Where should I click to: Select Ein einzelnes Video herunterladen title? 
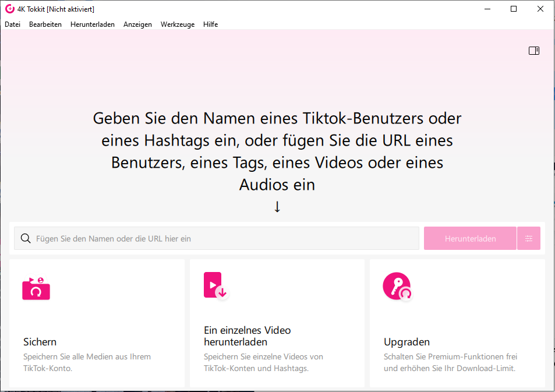[247, 336]
